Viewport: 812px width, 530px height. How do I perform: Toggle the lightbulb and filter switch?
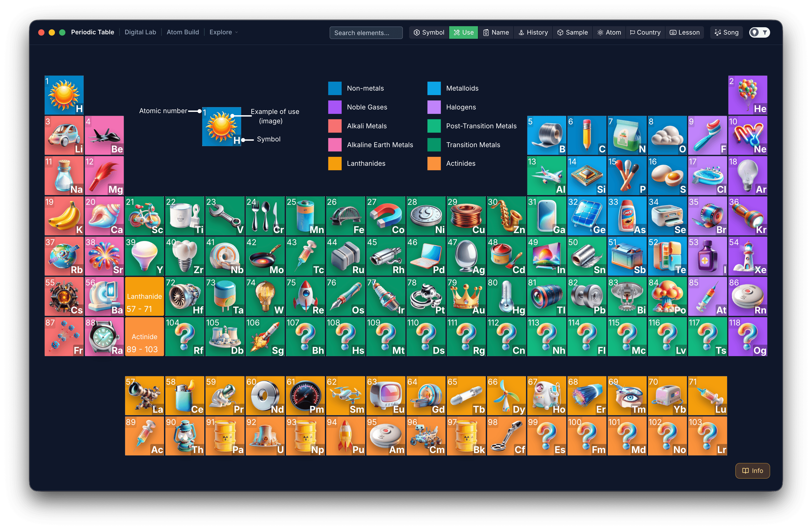coord(759,32)
